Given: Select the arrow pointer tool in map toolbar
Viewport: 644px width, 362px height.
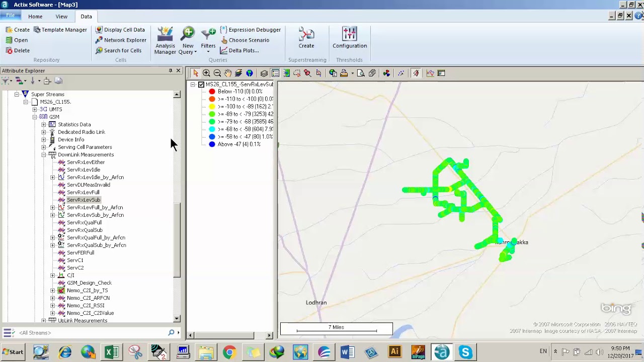Looking at the screenshot, I should tap(196, 73).
